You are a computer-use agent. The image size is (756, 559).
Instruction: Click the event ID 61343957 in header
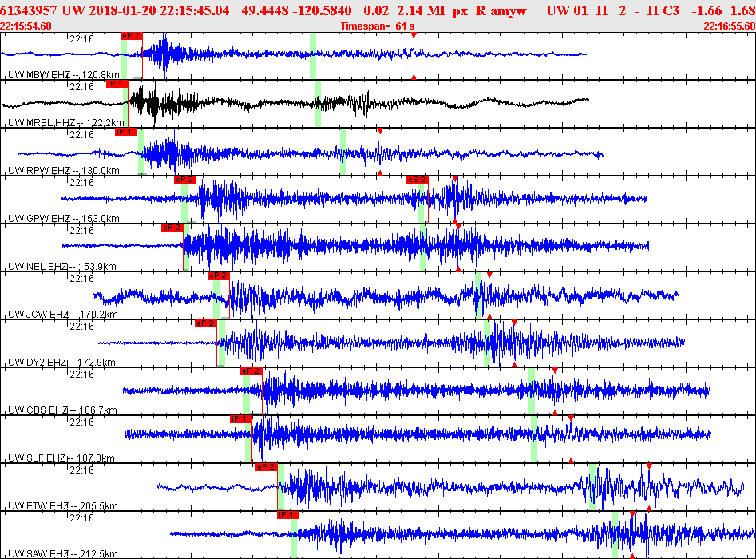29,10
